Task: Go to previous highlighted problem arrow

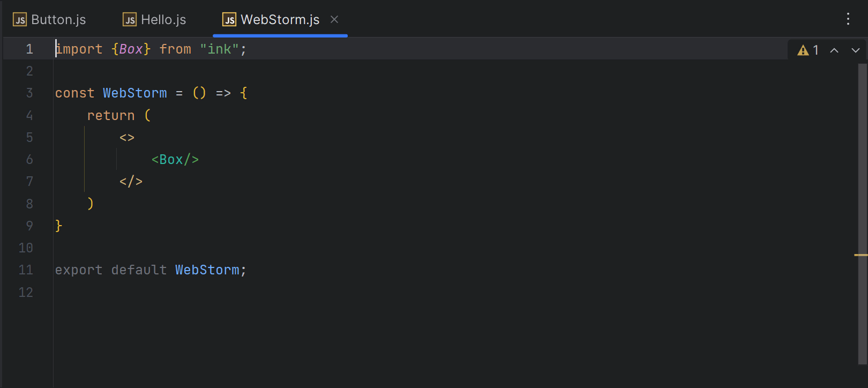Action: tap(834, 50)
